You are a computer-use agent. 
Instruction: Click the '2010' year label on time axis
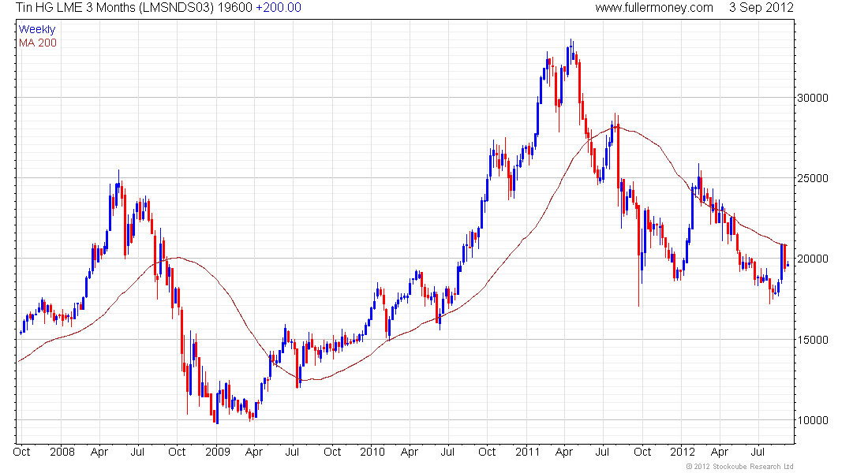[372, 452]
